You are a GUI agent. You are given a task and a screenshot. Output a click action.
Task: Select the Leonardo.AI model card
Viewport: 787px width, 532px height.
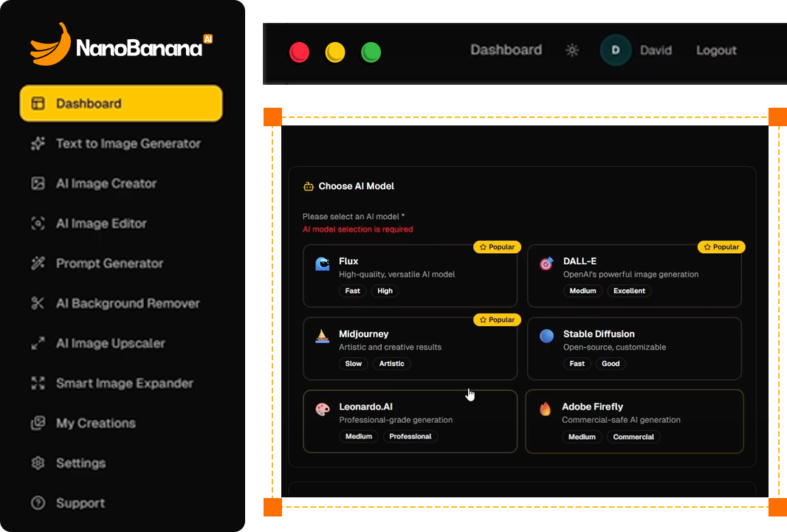click(x=410, y=421)
